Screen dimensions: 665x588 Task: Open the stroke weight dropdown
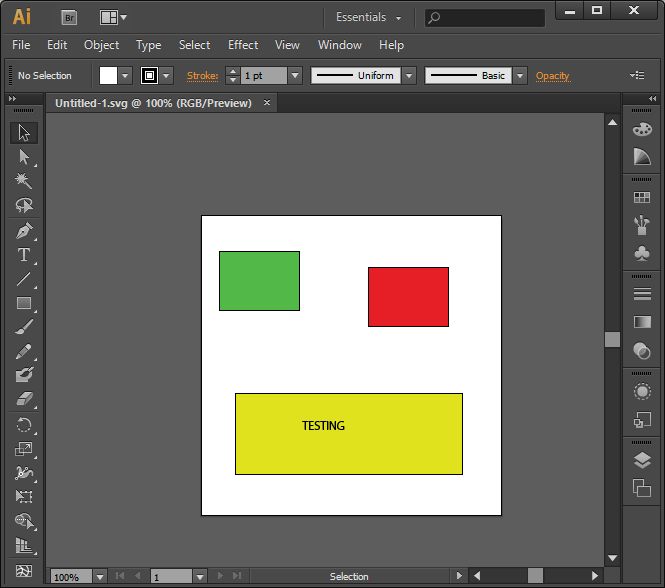(x=295, y=76)
